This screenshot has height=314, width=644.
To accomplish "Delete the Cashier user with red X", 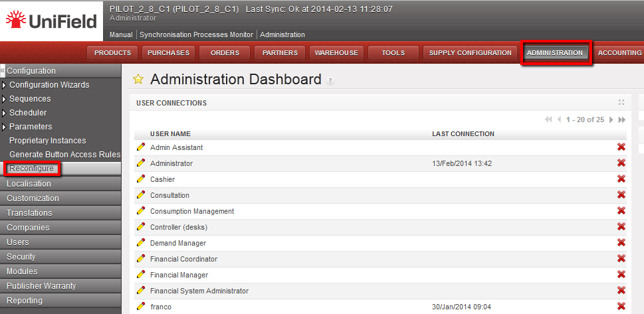I will tap(621, 179).
